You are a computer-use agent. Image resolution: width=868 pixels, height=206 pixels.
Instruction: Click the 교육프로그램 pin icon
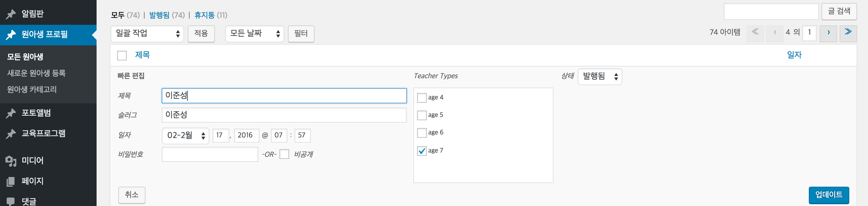(11, 134)
